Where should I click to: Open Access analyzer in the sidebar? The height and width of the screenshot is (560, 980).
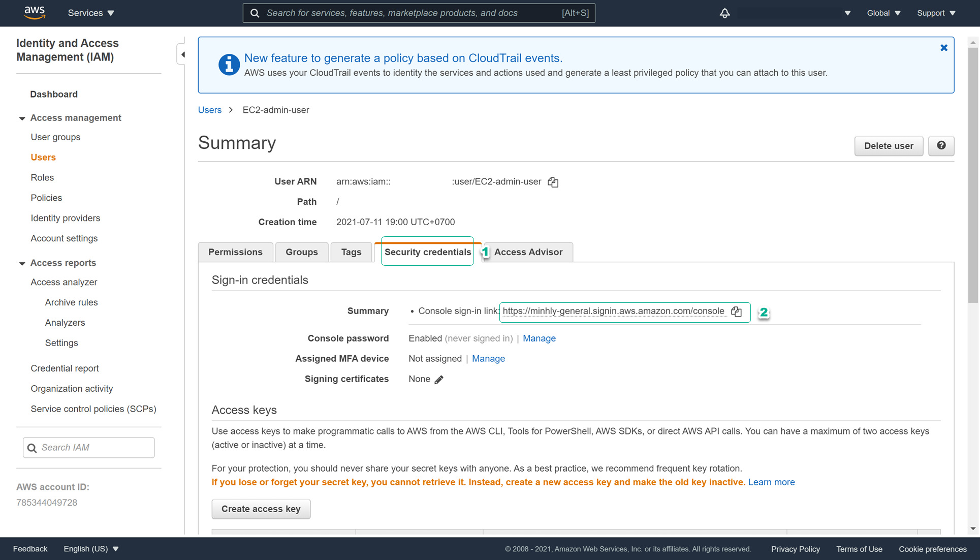[64, 283]
